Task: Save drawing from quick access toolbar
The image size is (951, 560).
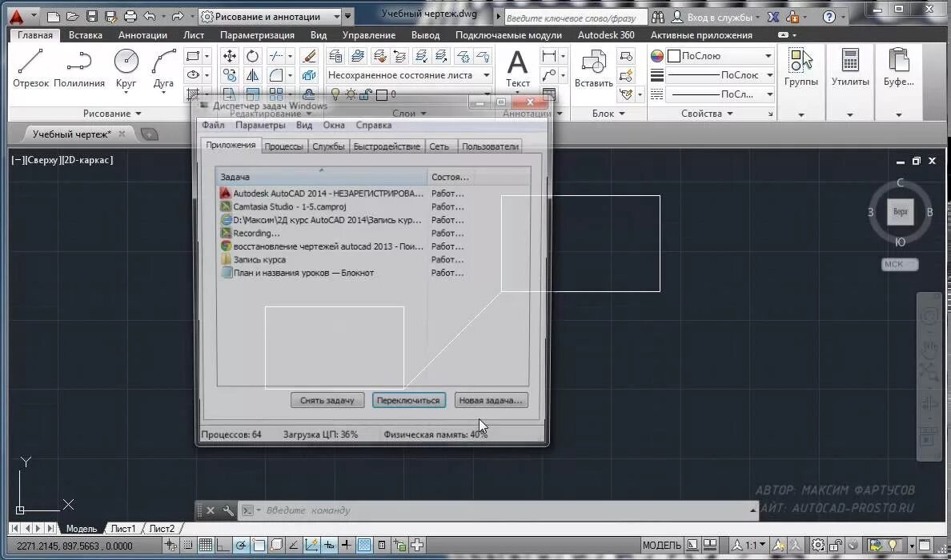Action: (91, 16)
